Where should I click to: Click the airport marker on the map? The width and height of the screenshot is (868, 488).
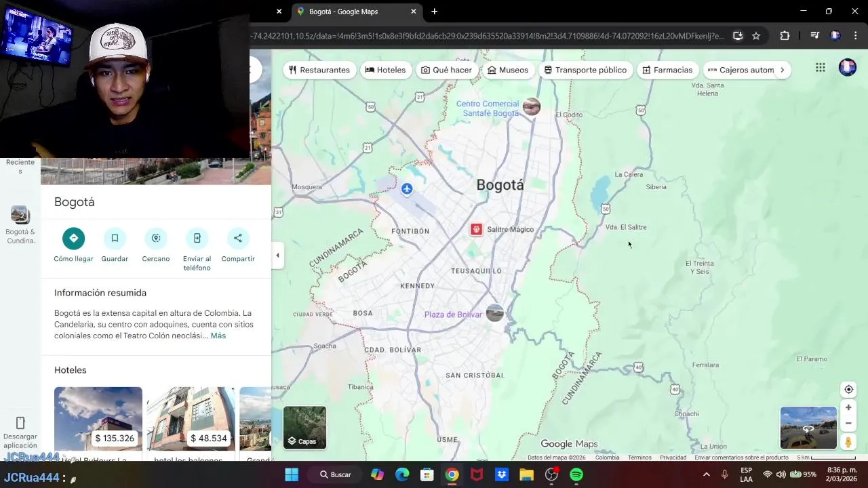click(x=407, y=189)
